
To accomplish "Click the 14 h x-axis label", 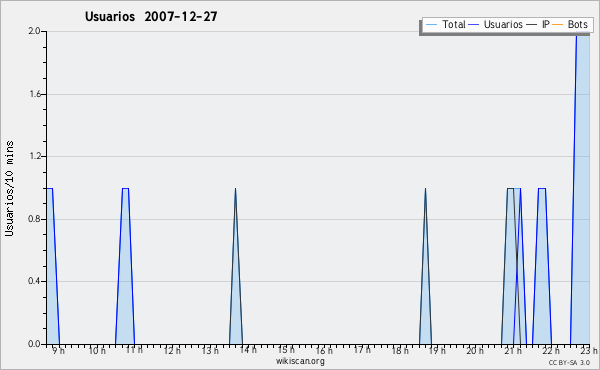I will [248, 350].
